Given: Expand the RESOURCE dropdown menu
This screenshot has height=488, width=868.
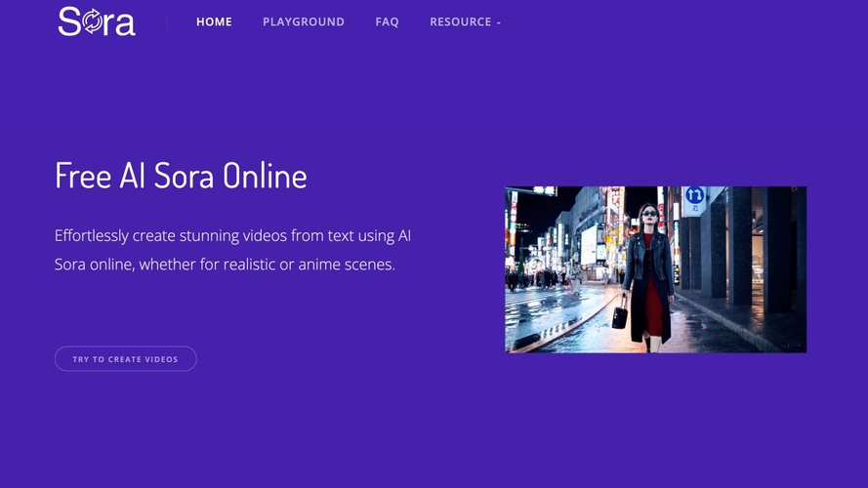Looking at the screenshot, I should pyautogui.click(x=465, y=22).
